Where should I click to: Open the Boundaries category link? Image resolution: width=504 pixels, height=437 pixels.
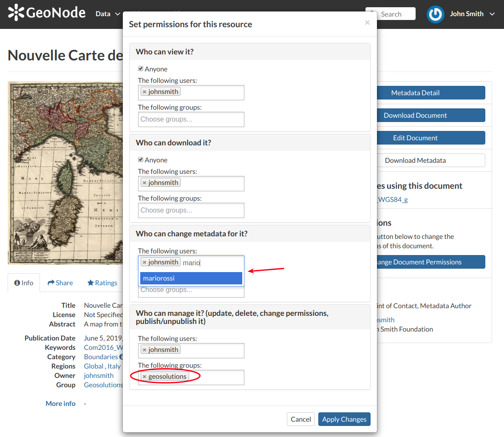101,357
